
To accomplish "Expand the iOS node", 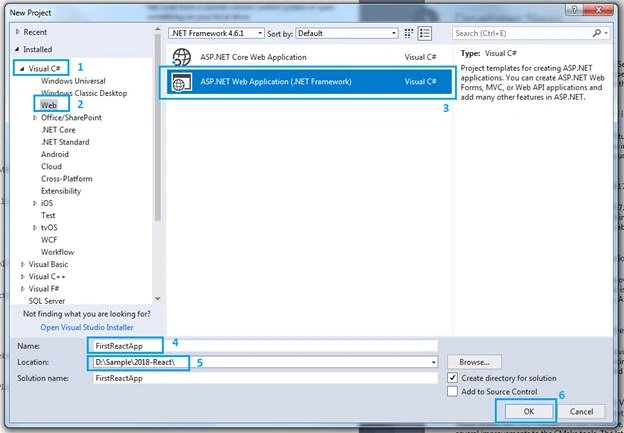I will (x=35, y=203).
